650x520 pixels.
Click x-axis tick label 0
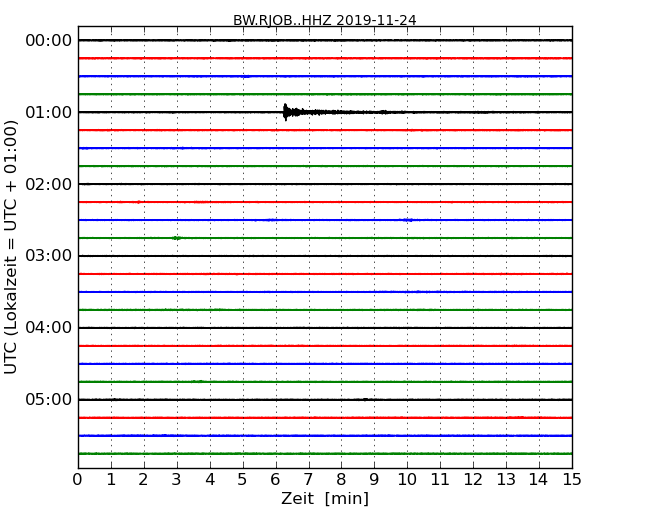coord(78,480)
